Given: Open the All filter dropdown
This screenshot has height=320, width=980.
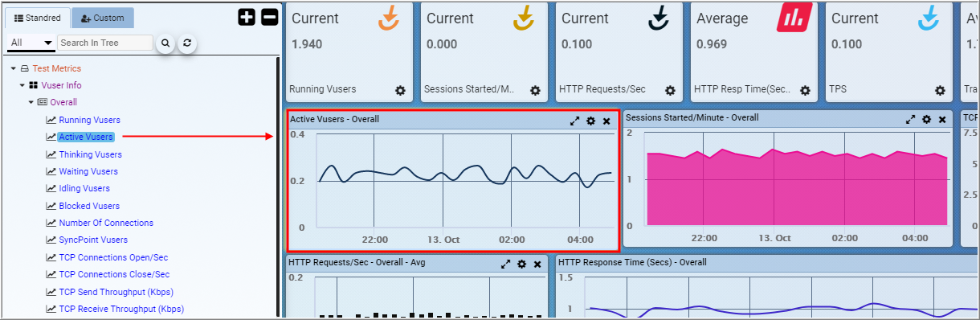Looking at the screenshot, I should (31, 43).
